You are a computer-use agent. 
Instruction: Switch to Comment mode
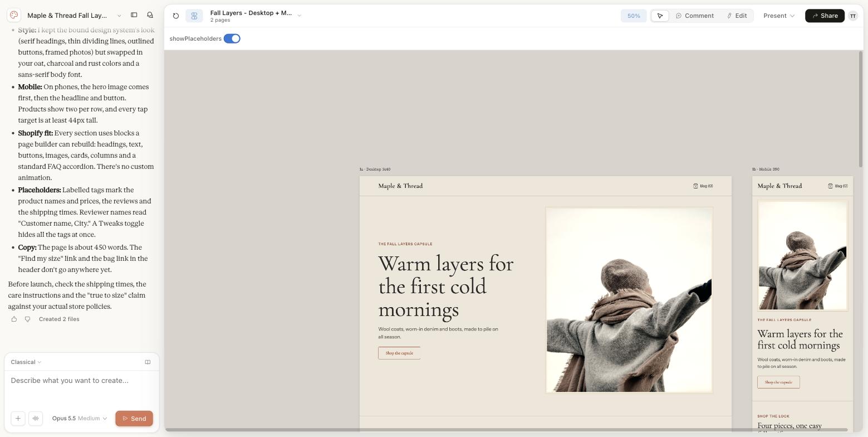pos(695,16)
